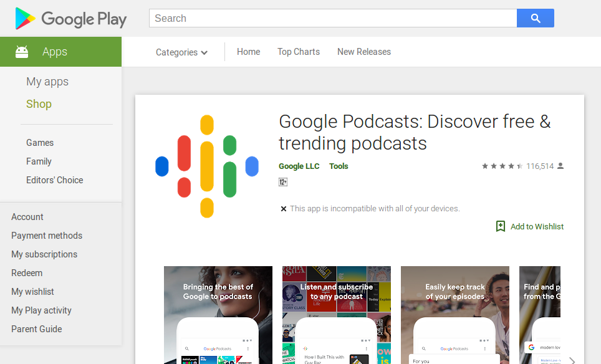Screen dimensions: 601x364
Task: Open the Parent Guide link
Action: (x=36, y=329)
